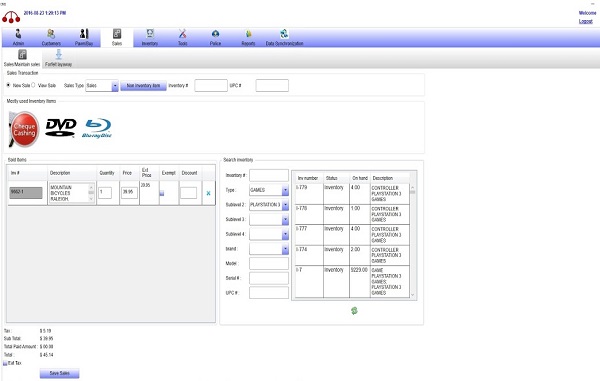Focus the Search inventory UPC # field
Screen dimensions: 600x381
(x=269, y=293)
